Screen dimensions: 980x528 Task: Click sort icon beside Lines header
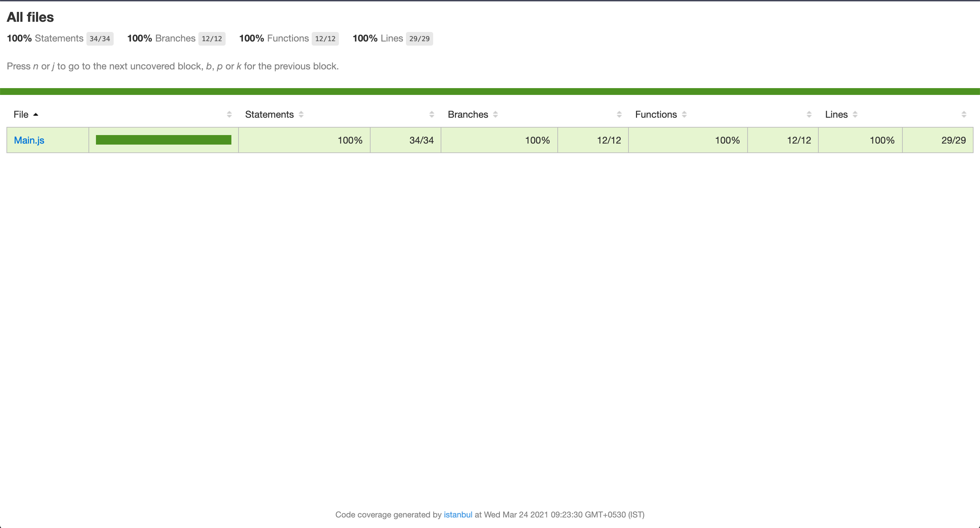click(x=855, y=115)
